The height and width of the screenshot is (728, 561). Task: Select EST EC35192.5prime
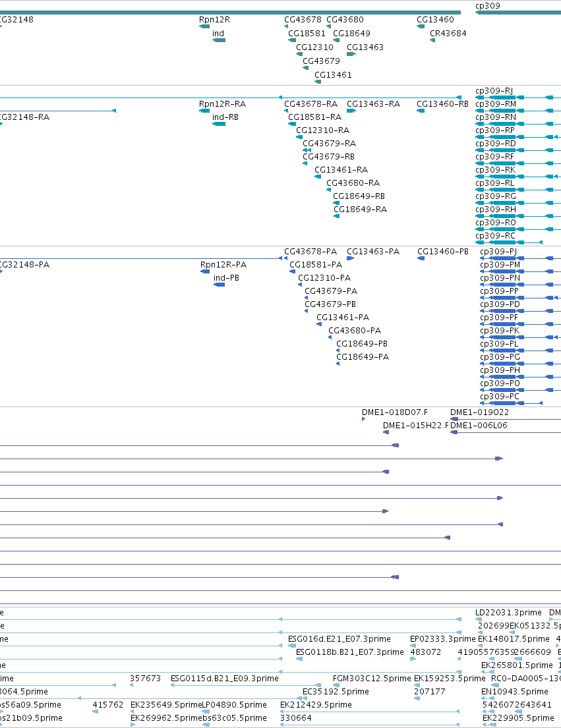pos(336,692)
